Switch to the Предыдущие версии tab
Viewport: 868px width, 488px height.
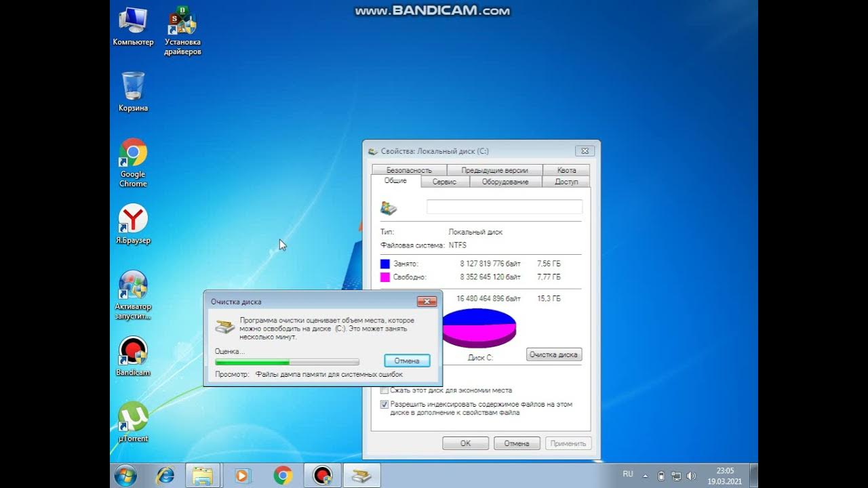(494, 170)
